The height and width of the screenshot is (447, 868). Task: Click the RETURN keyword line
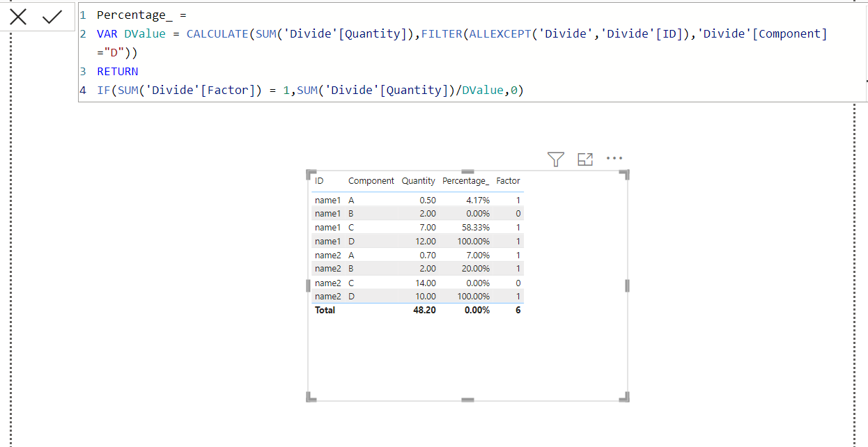(x=118, y=71)
